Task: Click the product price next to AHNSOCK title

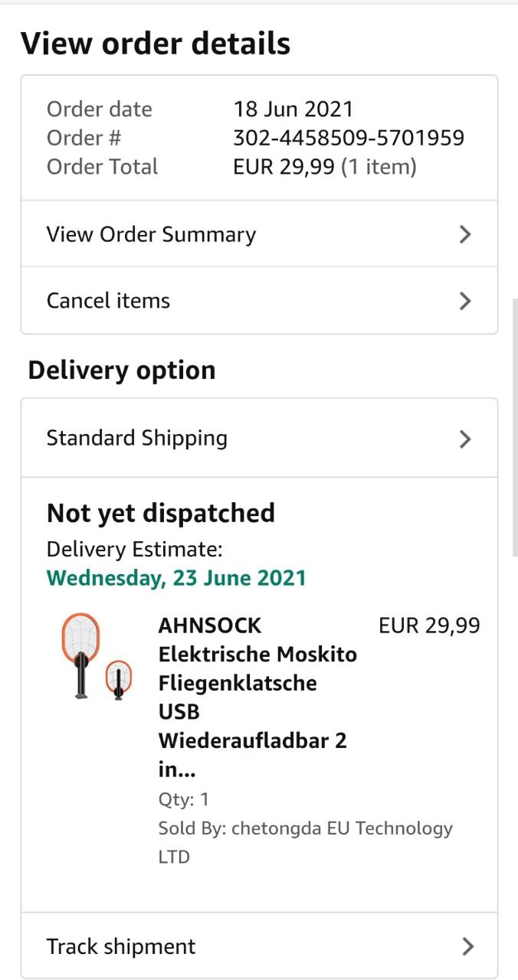Action: 429,626
